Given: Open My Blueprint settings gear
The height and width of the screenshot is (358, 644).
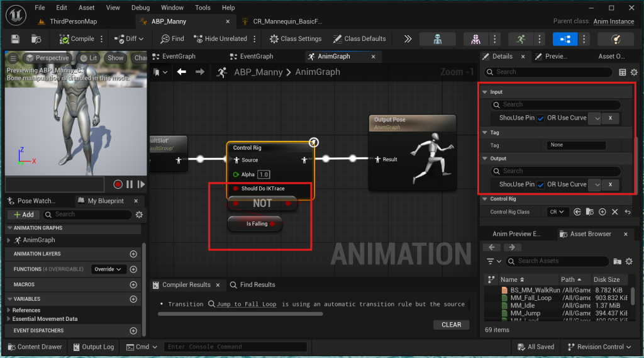Looking at the screenshot, I should click(139, 215).
